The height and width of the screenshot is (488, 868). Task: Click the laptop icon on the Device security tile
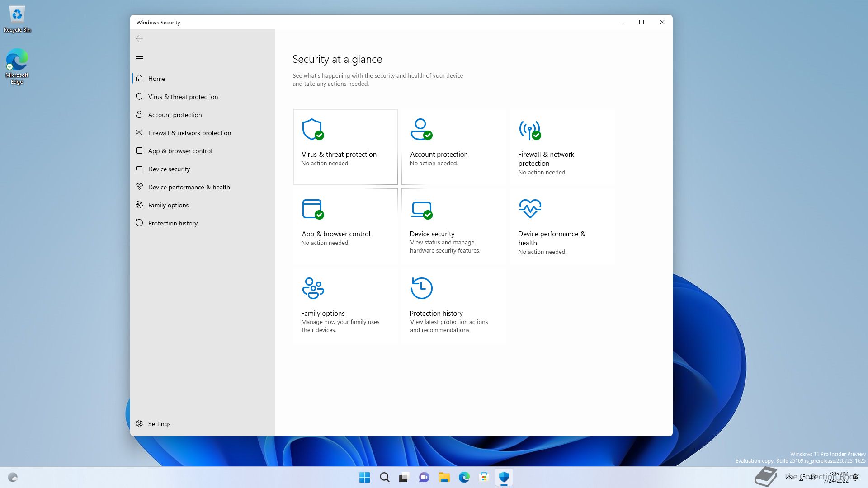pos(422,211)
